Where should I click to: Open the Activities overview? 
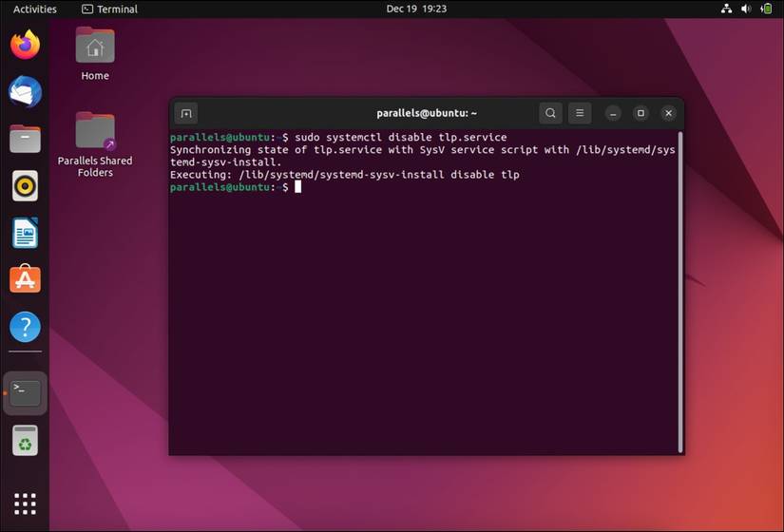35,9
